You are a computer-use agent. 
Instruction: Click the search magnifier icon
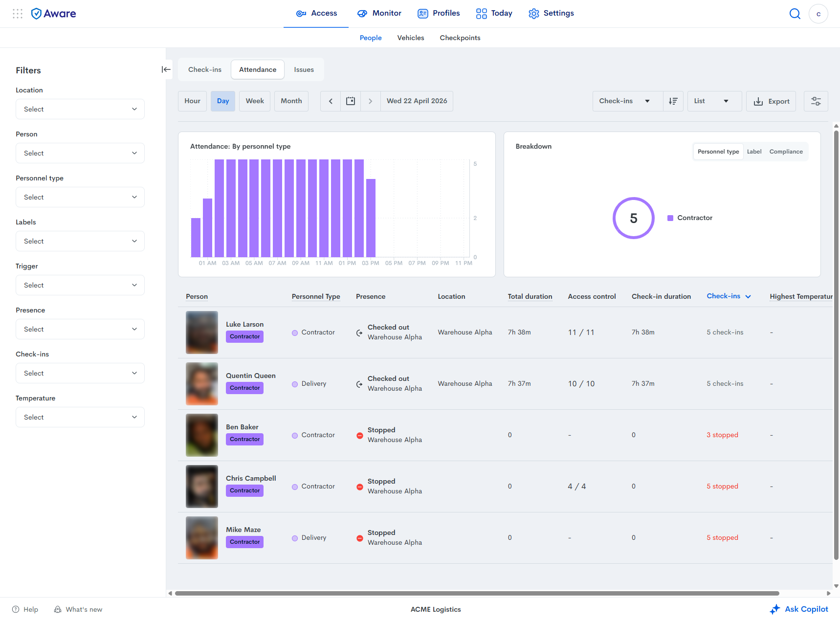(795, 14)
